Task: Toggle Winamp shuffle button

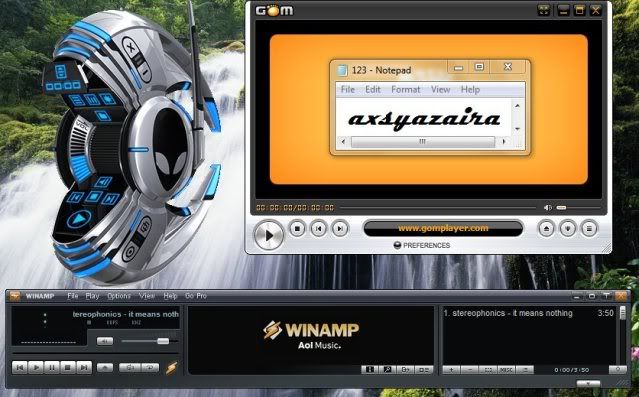Action: click(130, 368)
